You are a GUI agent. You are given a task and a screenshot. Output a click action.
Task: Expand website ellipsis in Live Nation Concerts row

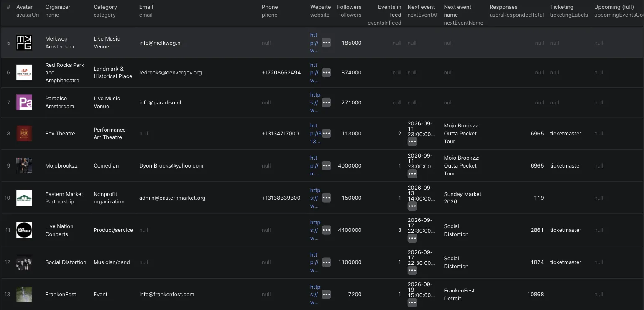tap(326, 230)
